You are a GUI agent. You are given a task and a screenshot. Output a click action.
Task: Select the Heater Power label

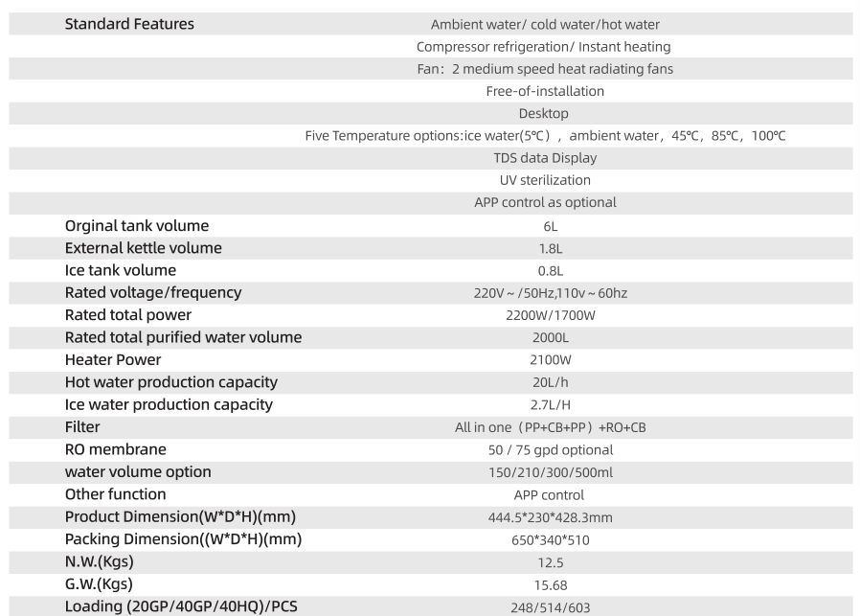(113, 360)
